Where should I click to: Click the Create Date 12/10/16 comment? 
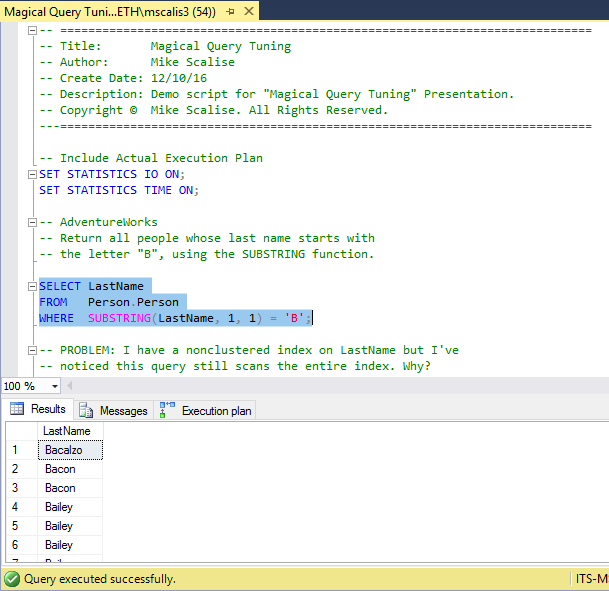[123, 78]
